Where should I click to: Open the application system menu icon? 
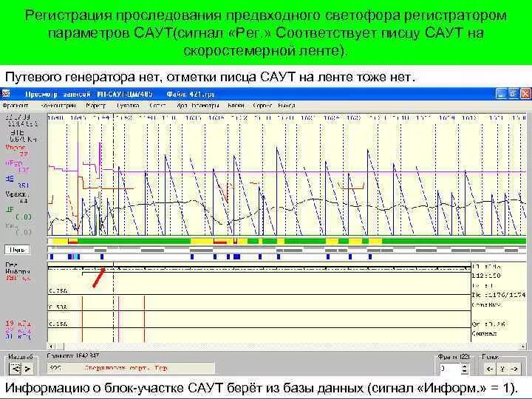pyautogui.click(x=6, y=94)
